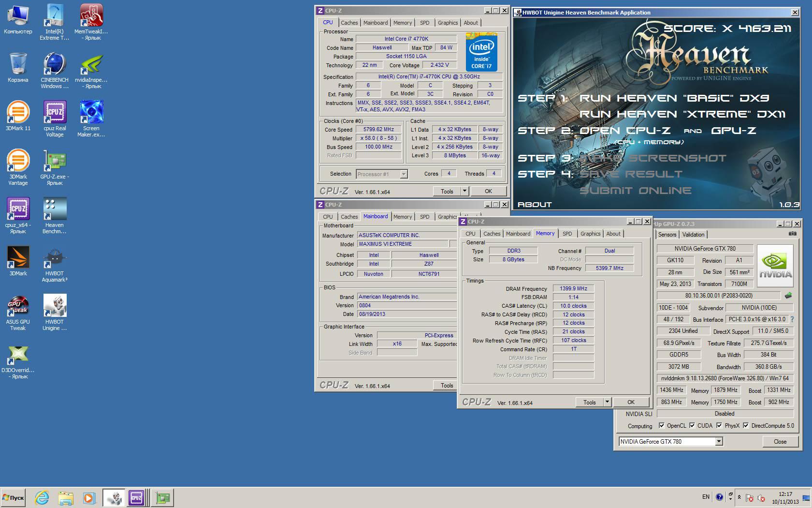Toggle the OpenCL checkbox in GPU-Z
The image size is (812, 508).
click(662, 426)
